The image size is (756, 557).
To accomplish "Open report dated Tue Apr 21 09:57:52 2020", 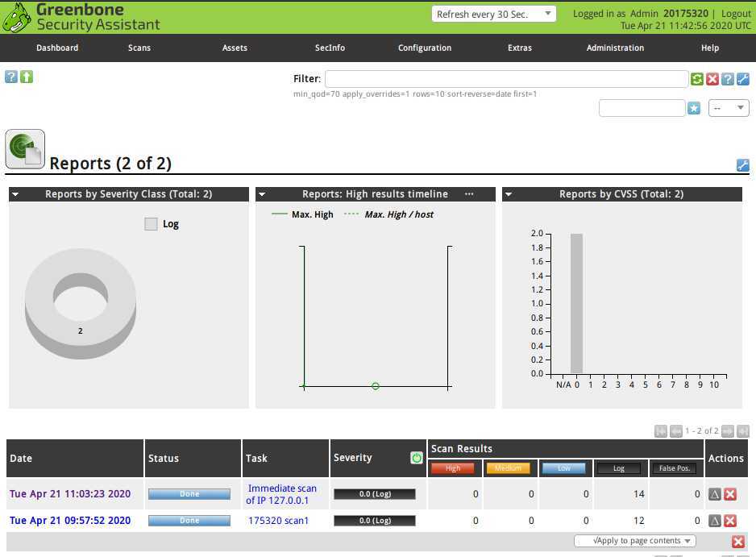I will [x=70, y=521].
